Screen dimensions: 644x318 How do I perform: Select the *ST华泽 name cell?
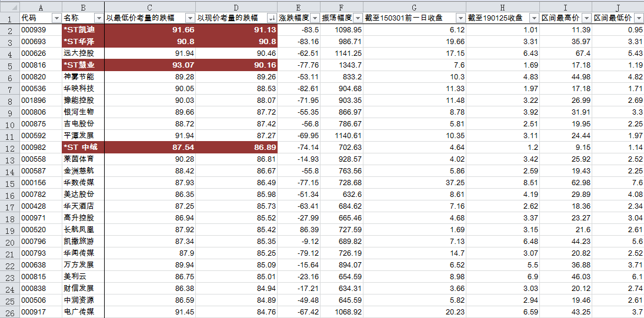tap(84, 42)
